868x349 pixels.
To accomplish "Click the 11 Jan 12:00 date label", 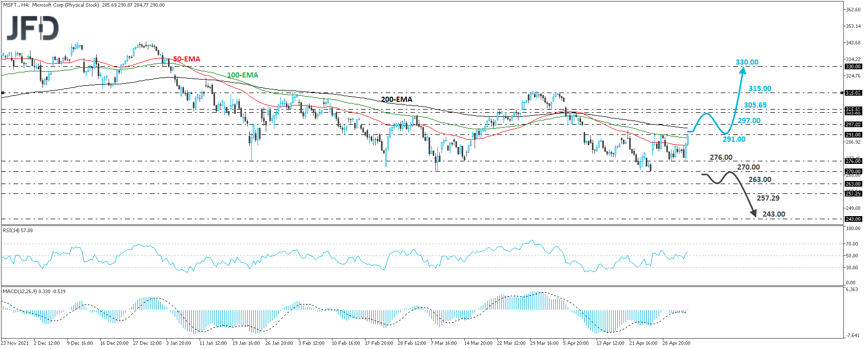I will click(x=213, y=343).
